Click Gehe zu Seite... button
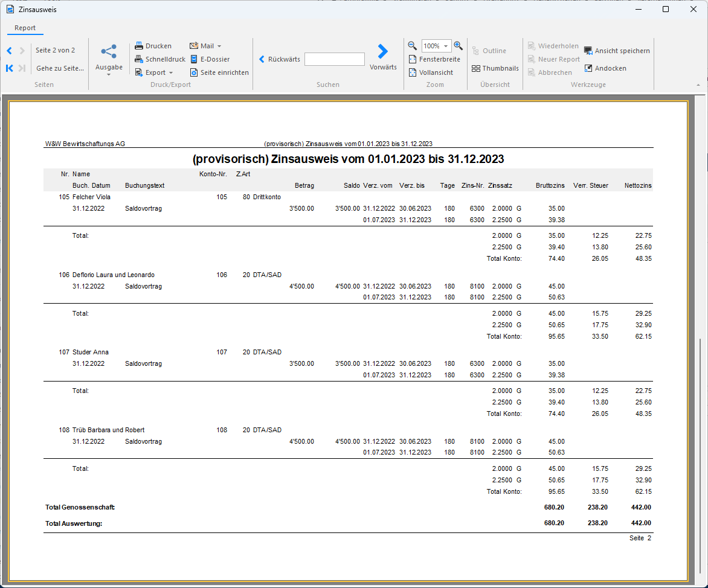This screenshot has width=708, height=588. [60, 68]
